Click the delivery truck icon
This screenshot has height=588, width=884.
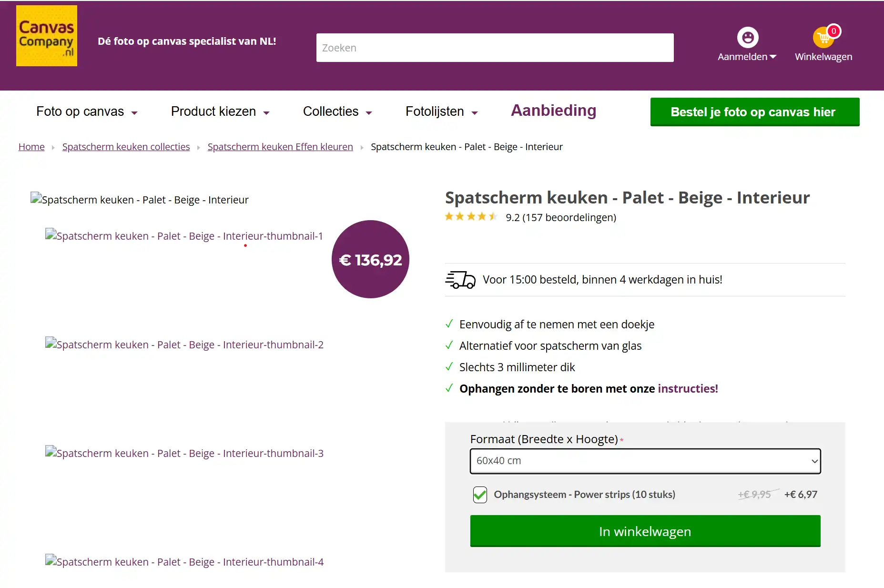coord(460,280)
